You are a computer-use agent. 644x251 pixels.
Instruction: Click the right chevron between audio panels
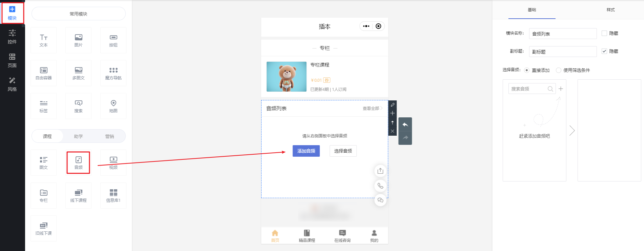572,131
